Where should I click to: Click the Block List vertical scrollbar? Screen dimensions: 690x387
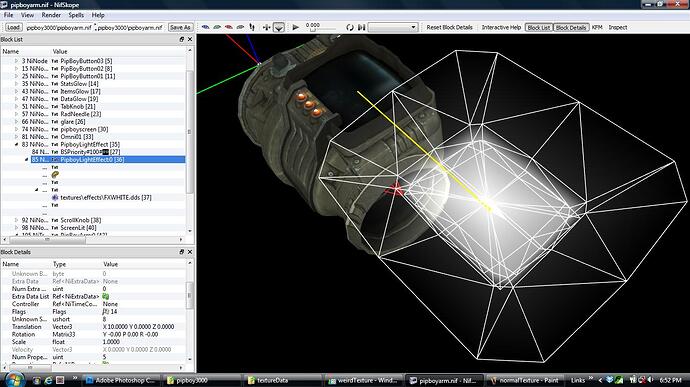(190, 132)
